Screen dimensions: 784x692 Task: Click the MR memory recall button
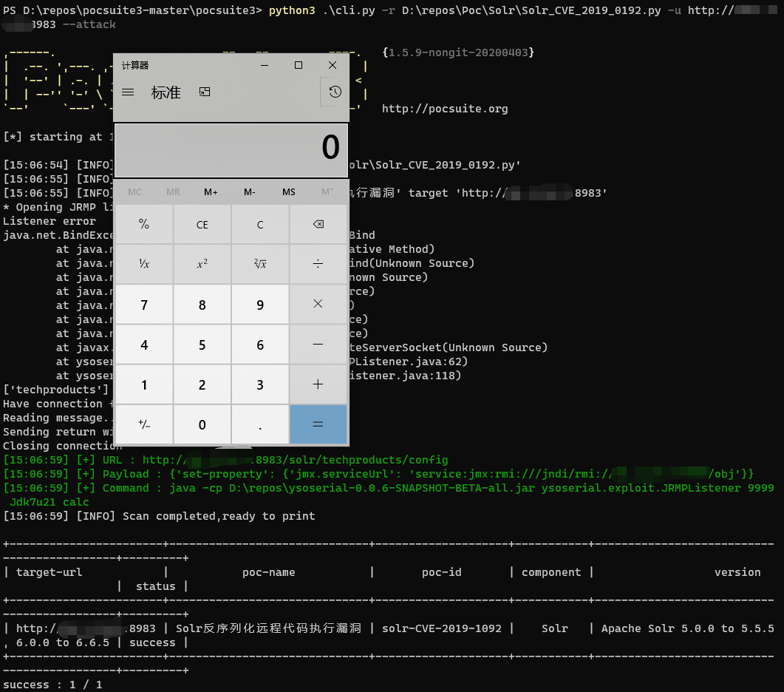tap(173, 191)
